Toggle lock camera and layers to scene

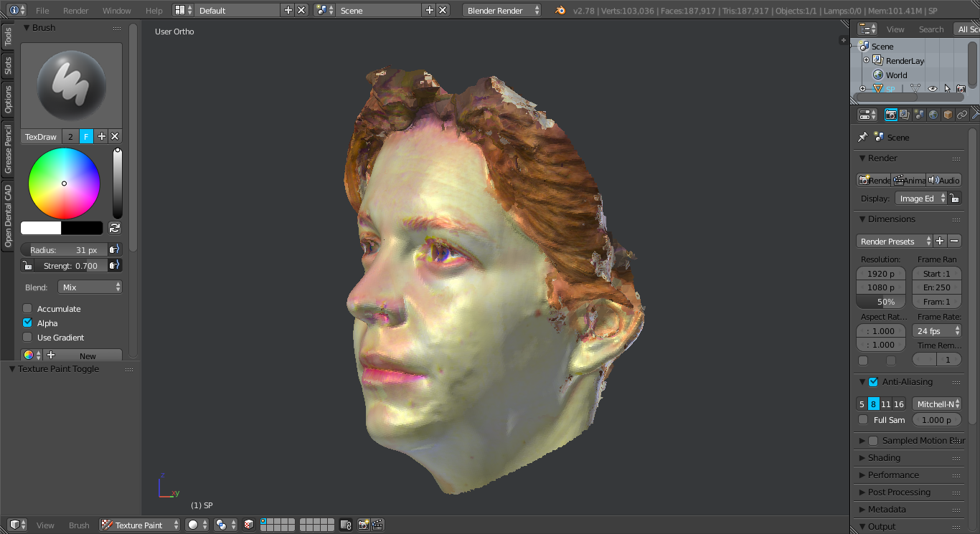(x=346, y=525)
